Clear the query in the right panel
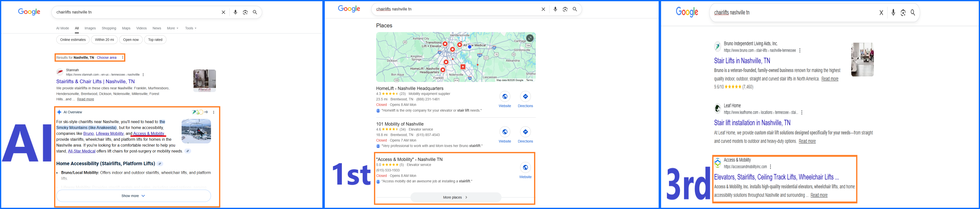Viewport: 980px width, 209px height. pos(881,12)
